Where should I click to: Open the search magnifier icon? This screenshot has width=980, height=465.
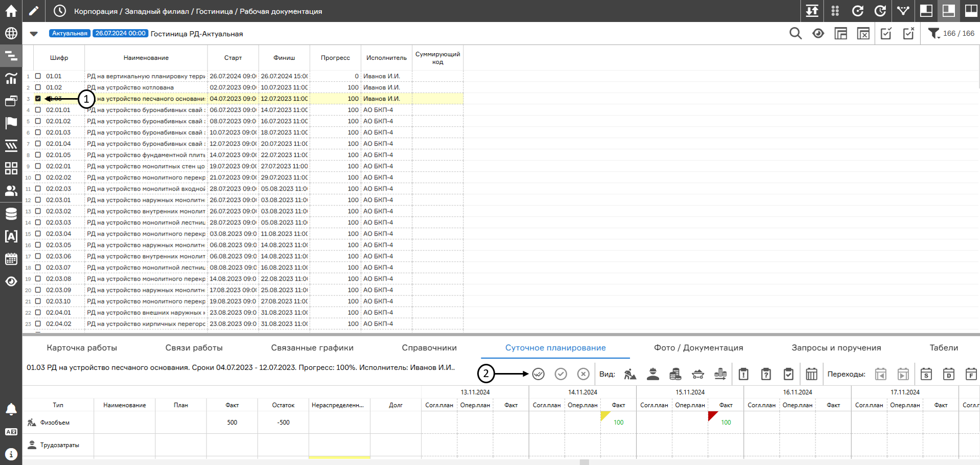coord(796,34)
